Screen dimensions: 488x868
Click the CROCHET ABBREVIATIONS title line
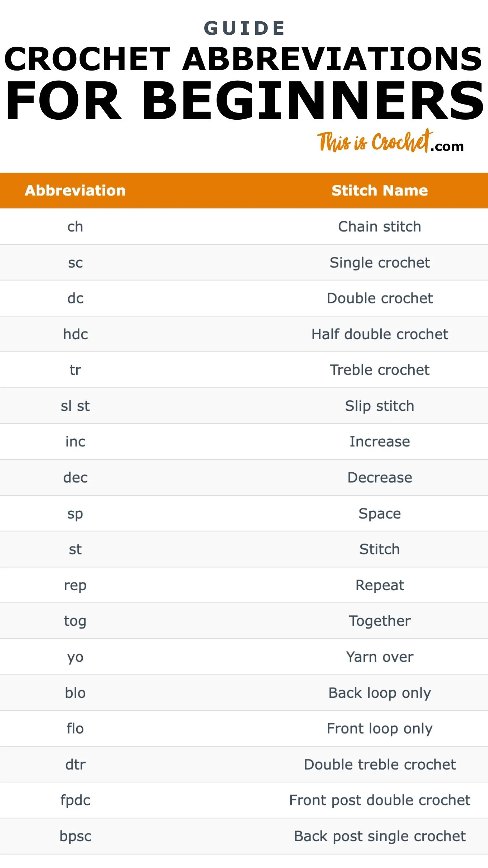[x=243, y=59]
